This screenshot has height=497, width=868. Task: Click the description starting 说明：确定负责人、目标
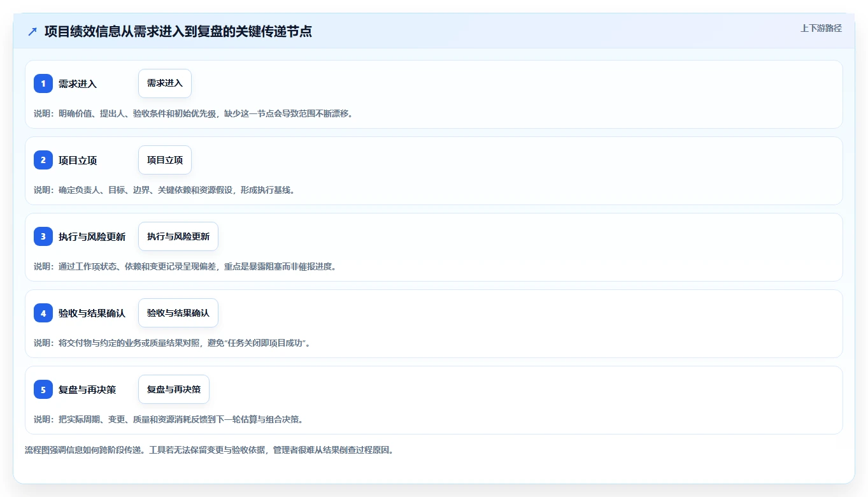coord(164,190)
